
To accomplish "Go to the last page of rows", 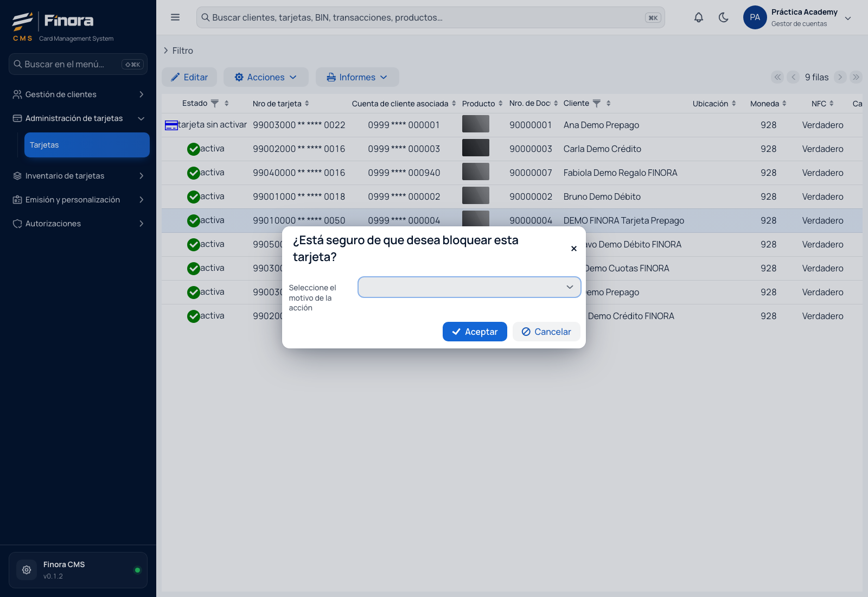I will [x=856, y=77].
